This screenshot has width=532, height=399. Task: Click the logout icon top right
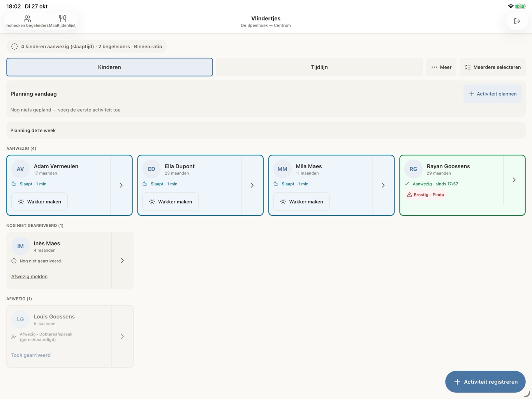517,21
